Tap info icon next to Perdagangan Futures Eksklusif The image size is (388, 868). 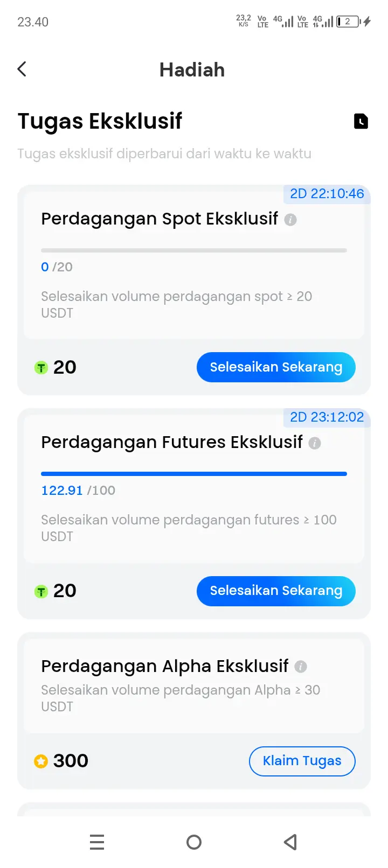[315, 443]
